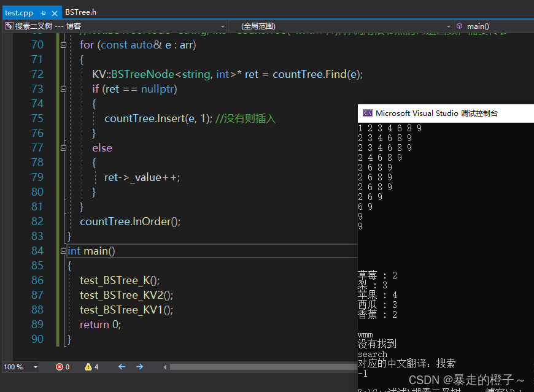Click on test_BSTree_KV2(); call
This screenshot has height=392, width=534.
pyautogui.click(x=126, y=295)
